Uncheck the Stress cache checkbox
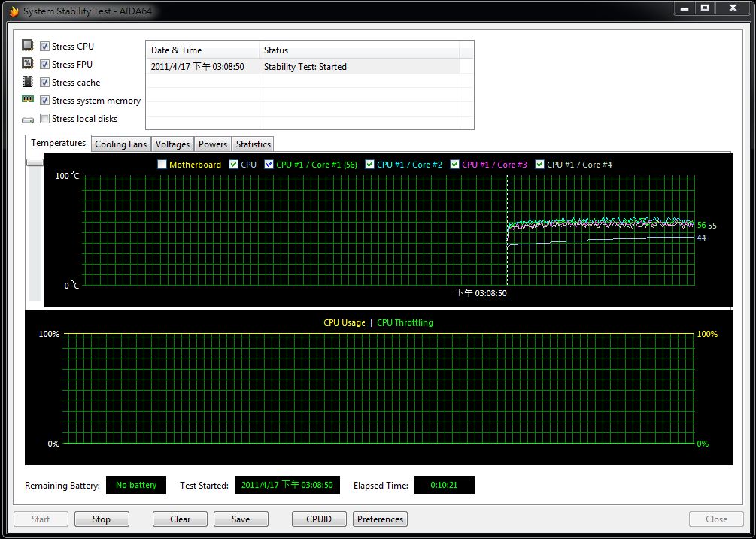The height and width of the screenshot is (539, 756). tap(44, 83)
